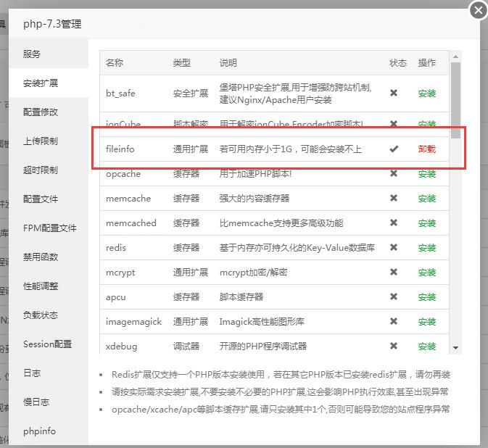488x448 pixels.
Task: Click the installed checkmark icon for fileinfo
Action: [394, 149]
